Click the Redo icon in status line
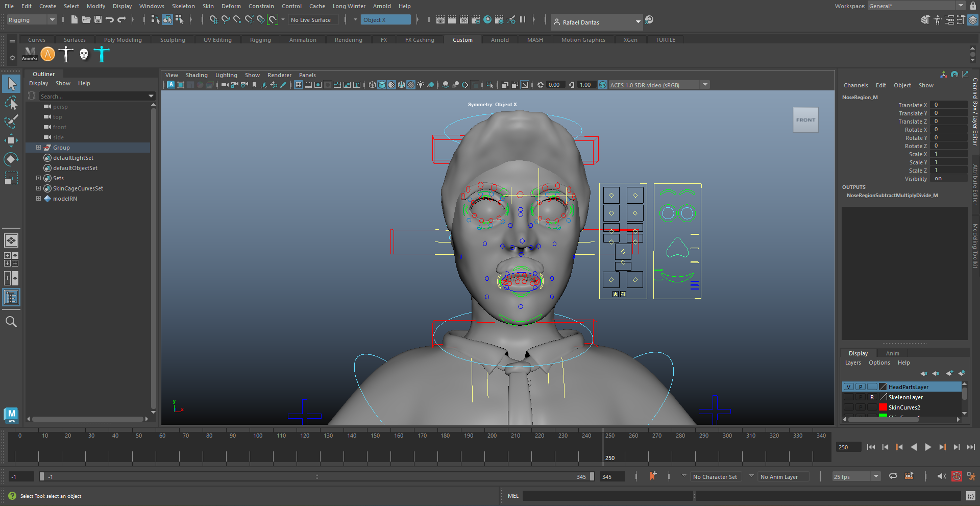The width and height of the screenshot is (980, 506). (x=121, y=20)
